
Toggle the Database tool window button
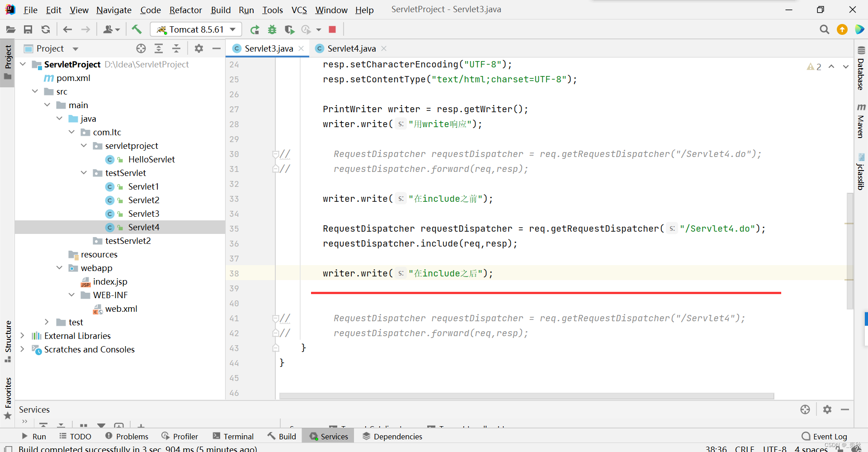(x=861, y=68)
